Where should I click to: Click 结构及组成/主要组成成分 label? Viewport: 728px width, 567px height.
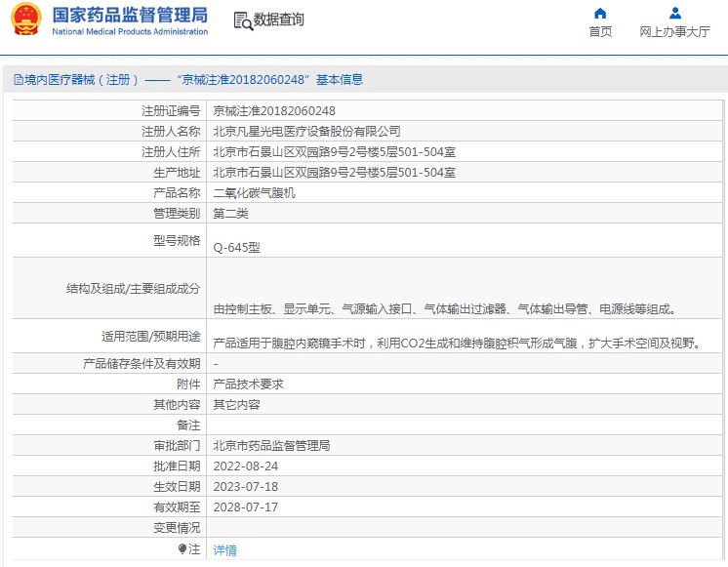pos(134,288)
